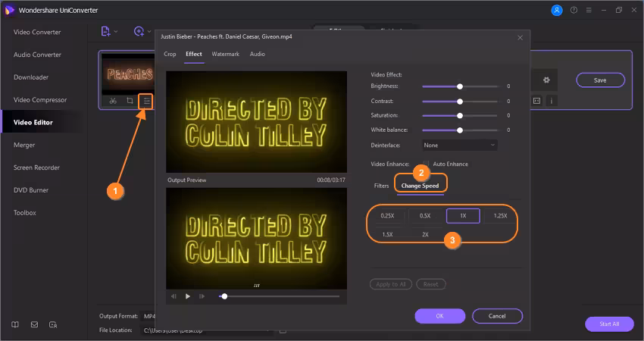Image resolution: width=644 pixels, height=341 pixels.
Task: Click the preview playback progress slider
Action: [280, 296]
